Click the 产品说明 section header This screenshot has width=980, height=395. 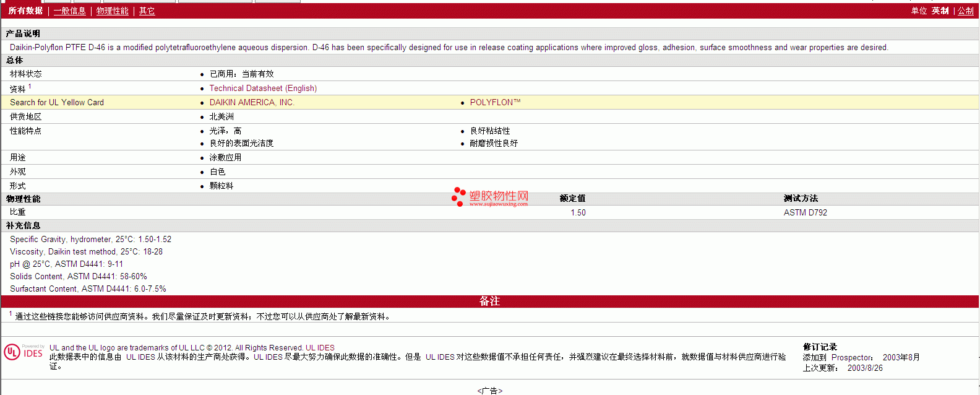pyautogui.click(x=24, y=33)
